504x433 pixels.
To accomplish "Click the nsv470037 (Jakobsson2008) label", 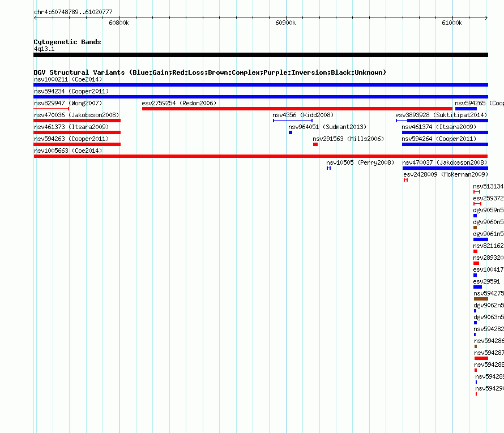I will 445,162.
